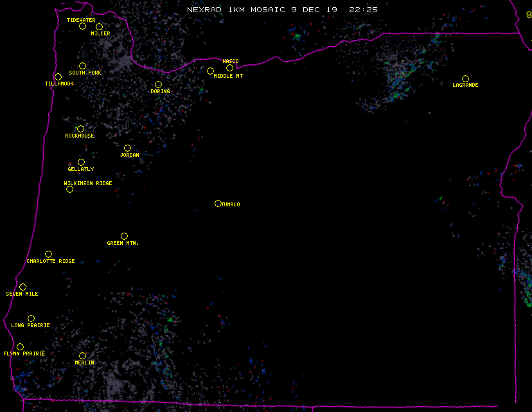Click the Long Prairie station marker
532x412 pixels.
31,318
